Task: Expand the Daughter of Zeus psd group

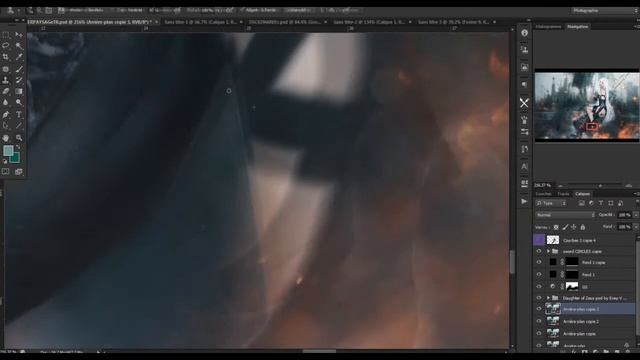Action: pos(548,298)
